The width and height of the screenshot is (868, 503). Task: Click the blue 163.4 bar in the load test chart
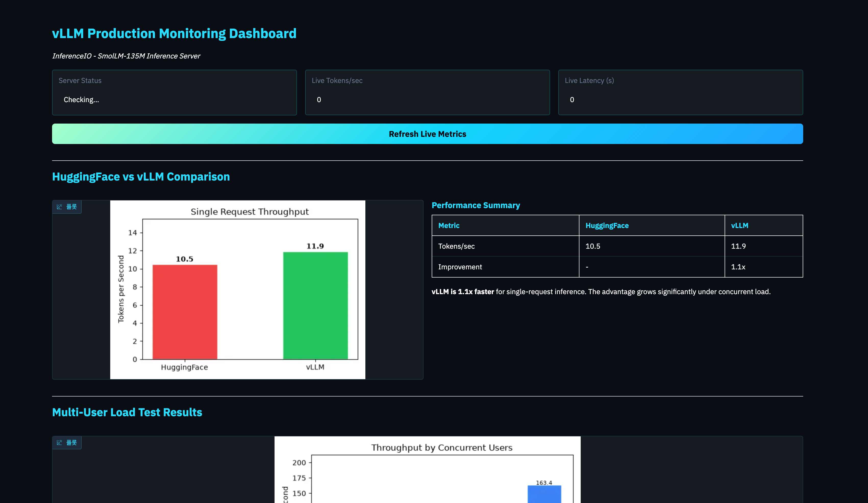pos(544,494)
